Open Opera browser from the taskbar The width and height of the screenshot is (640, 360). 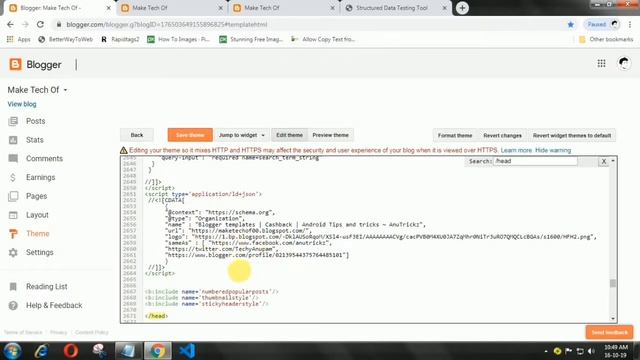(x=71, y=351)
